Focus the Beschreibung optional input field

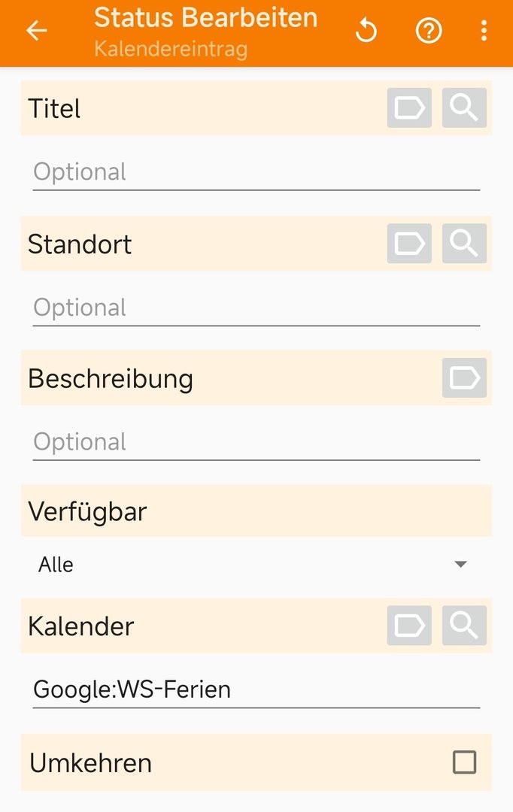[256, 442]
